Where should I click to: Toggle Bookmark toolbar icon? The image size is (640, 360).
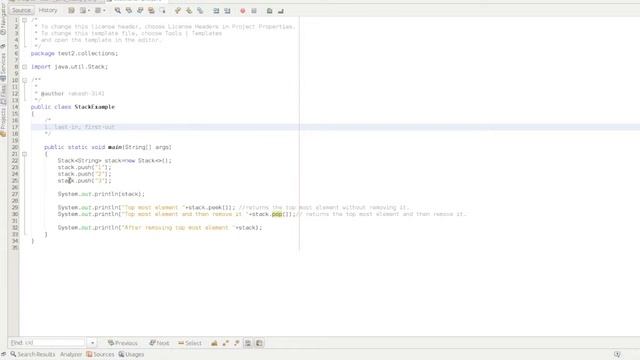(200, 11)
